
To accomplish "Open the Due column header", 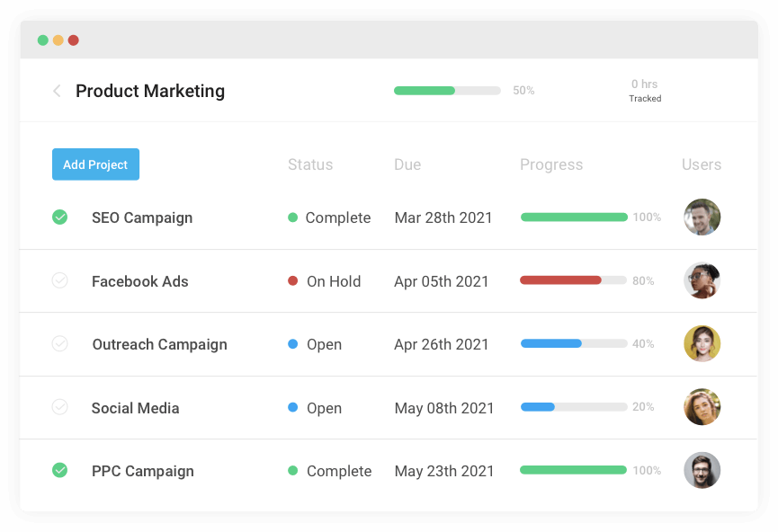I will (407, 164).
